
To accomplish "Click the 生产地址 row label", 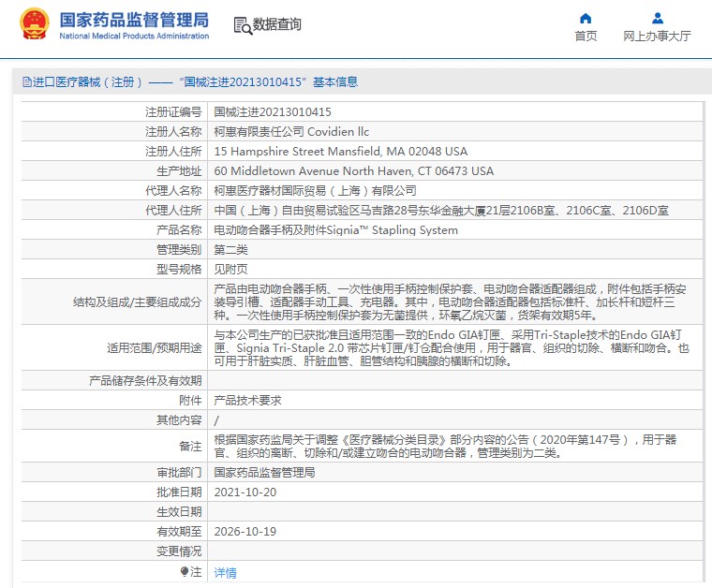I will pyautogui.click(x=179, y=171).
